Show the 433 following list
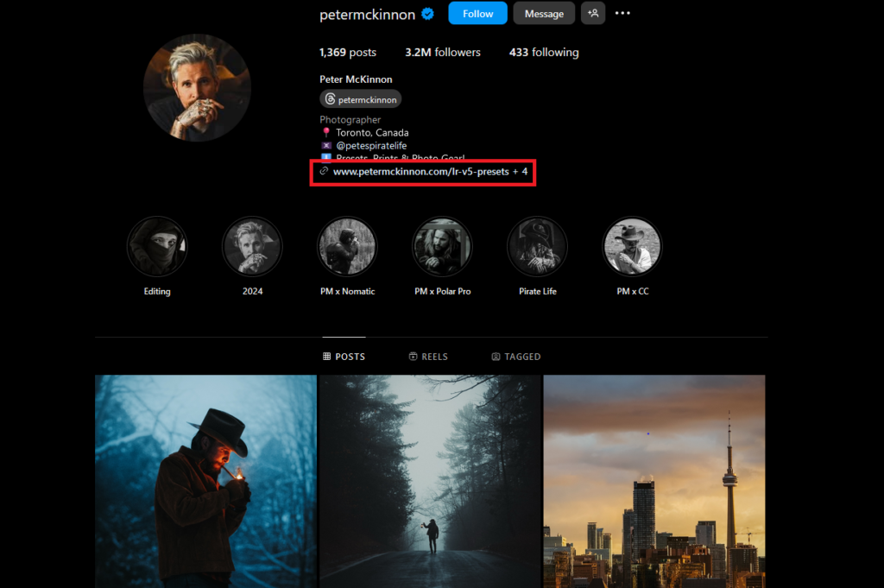Viewport: 884px width, 588px height. point(544,53)
